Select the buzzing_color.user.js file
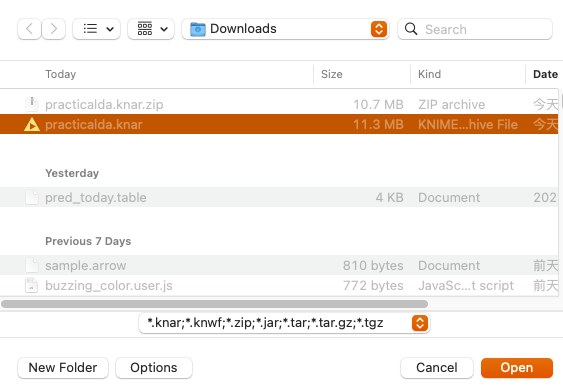This screenshot has height=387, width=563. [279, 285]
